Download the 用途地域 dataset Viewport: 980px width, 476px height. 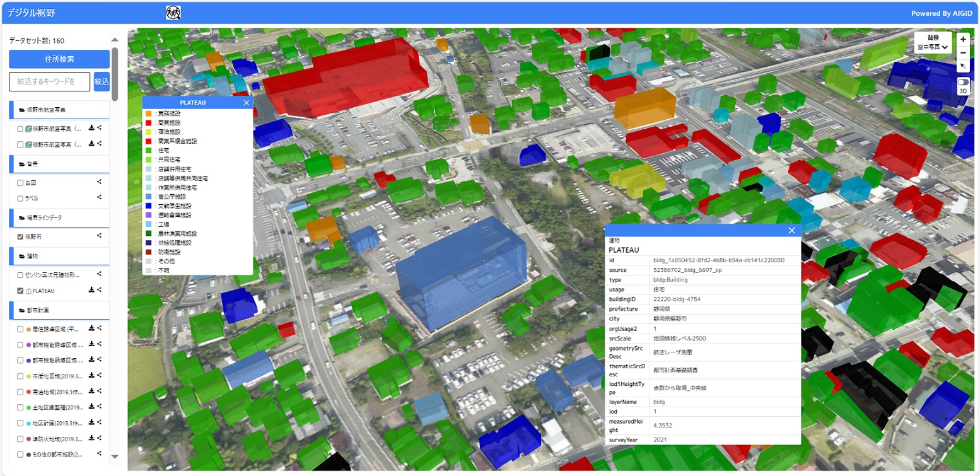[91, 391]
